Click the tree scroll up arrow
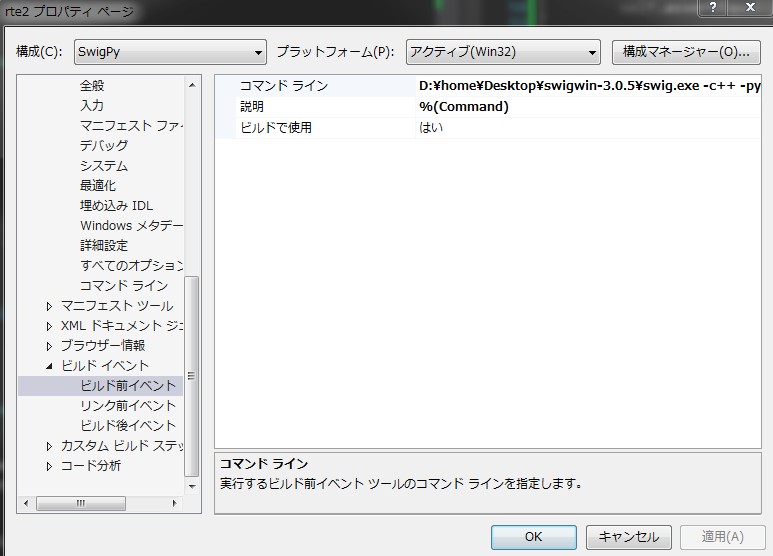773x556 pixels. [x=192, y=85]
